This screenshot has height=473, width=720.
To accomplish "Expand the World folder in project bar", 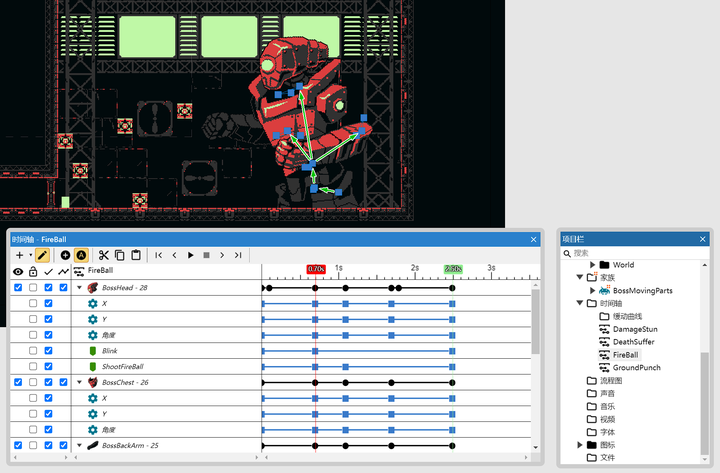I will click(x=592, y=265).
